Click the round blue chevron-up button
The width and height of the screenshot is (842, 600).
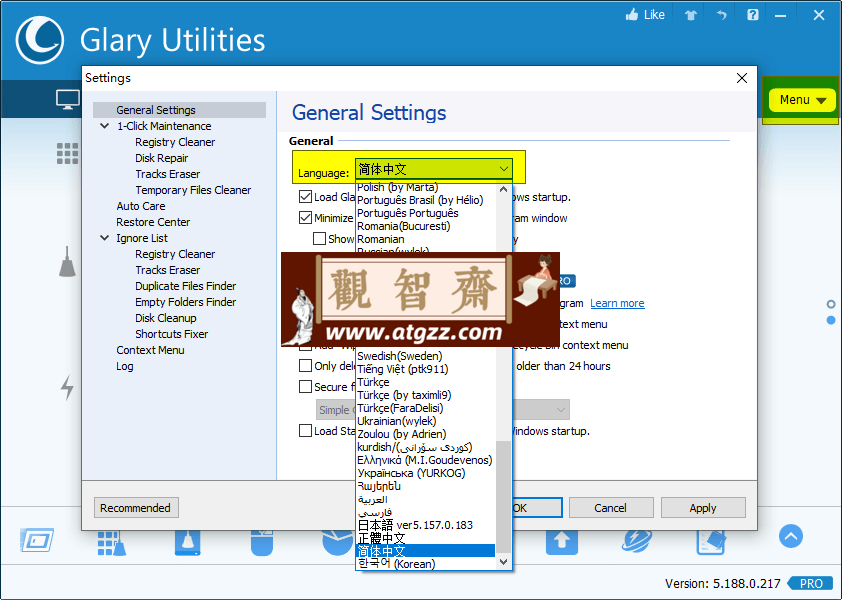(x=791, y=536)
